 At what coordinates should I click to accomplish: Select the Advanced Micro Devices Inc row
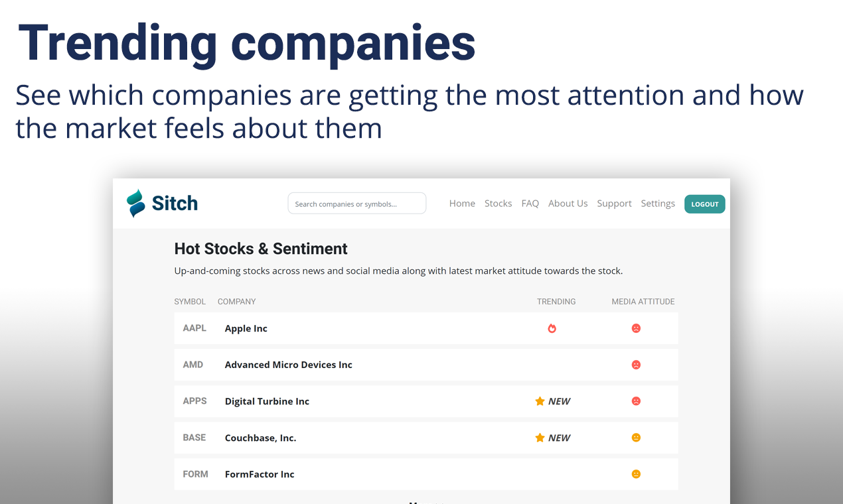tap(426, 365)
